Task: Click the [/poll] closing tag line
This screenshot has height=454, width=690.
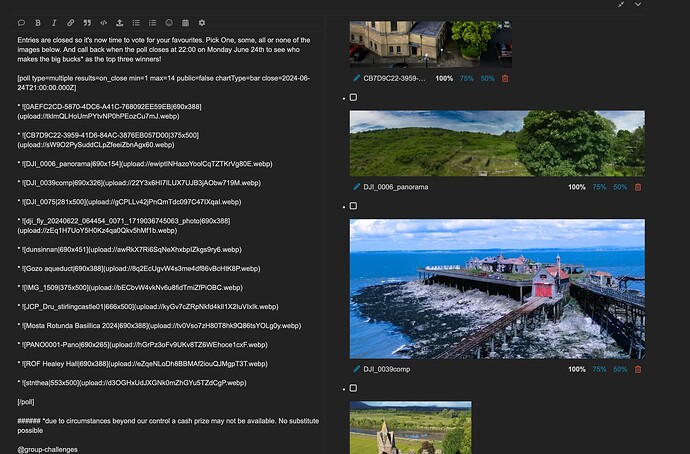Action: tap(26, 402)
